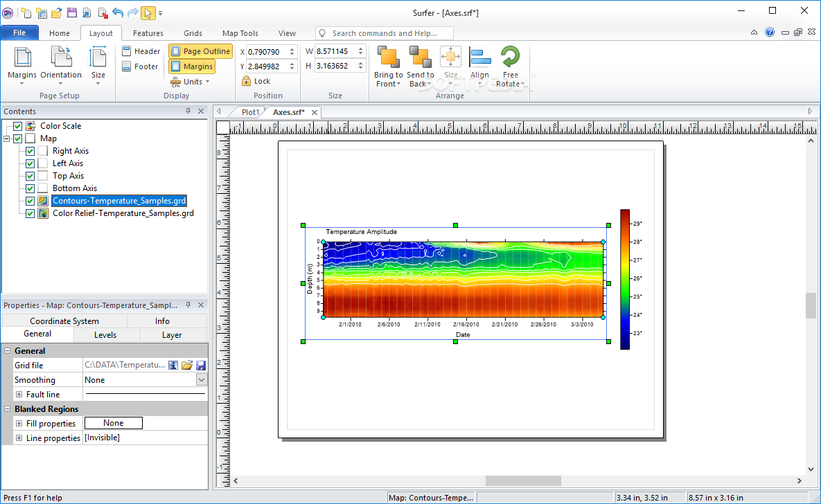Click the Fill properties None swatch
The image size is (821, 504).
click(114, 423)
